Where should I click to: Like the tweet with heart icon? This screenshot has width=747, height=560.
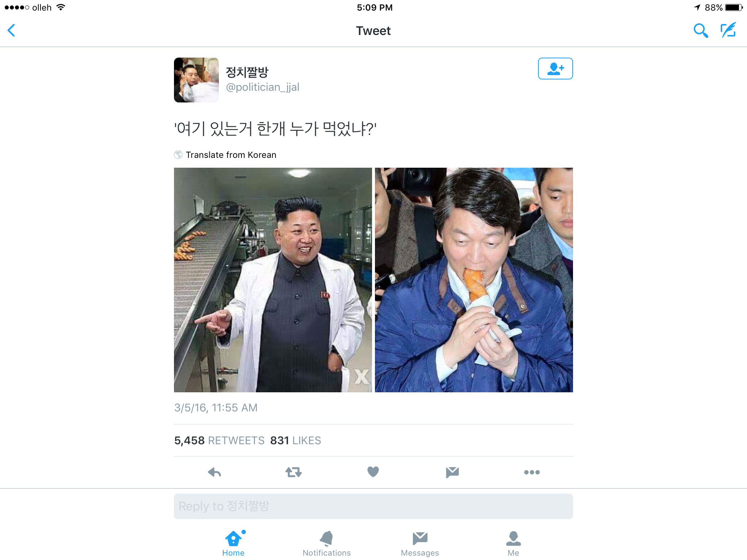373,472
